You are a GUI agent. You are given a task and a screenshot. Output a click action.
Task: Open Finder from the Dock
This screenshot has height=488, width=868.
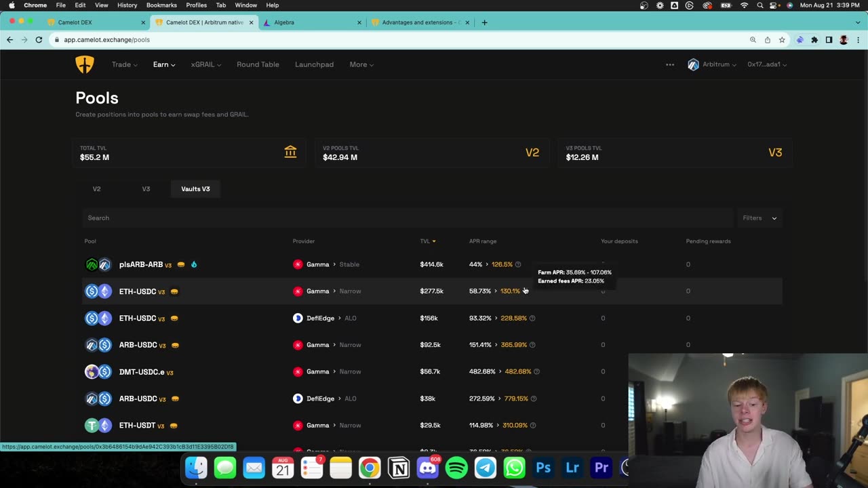pyautogui.click(x=196, y=468)
